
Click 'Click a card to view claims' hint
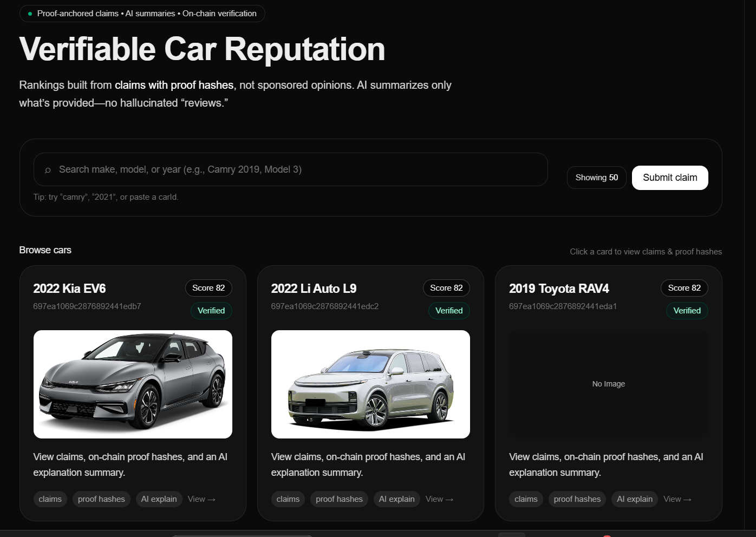(646, 252)
